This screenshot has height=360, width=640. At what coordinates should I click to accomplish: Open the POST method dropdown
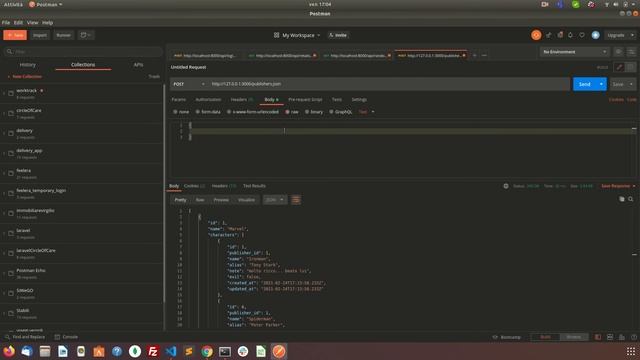[189, 84]
